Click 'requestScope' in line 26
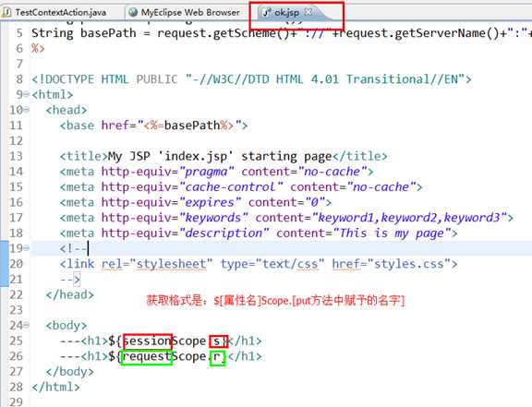Image resolution: width=532 pixels, height=407 pixels. click(164, 356)
